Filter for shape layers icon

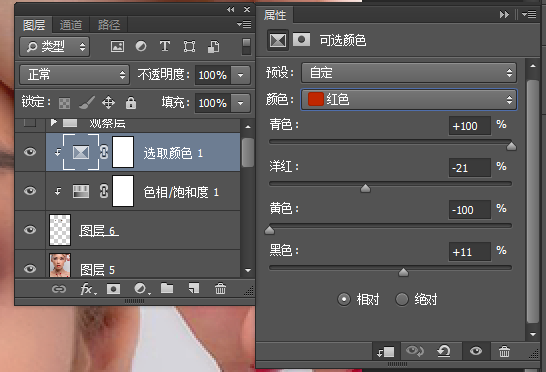click(x=189, y=46)
